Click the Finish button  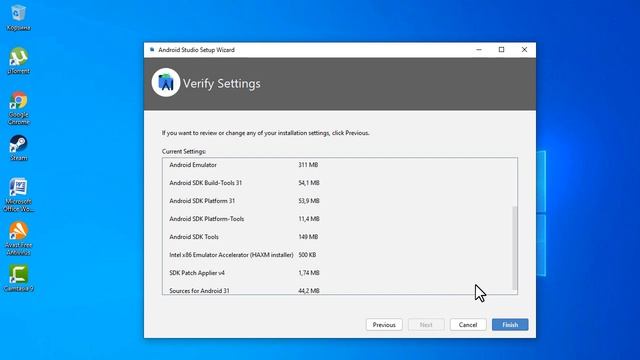pyautogui.click(x=510, y=325)
